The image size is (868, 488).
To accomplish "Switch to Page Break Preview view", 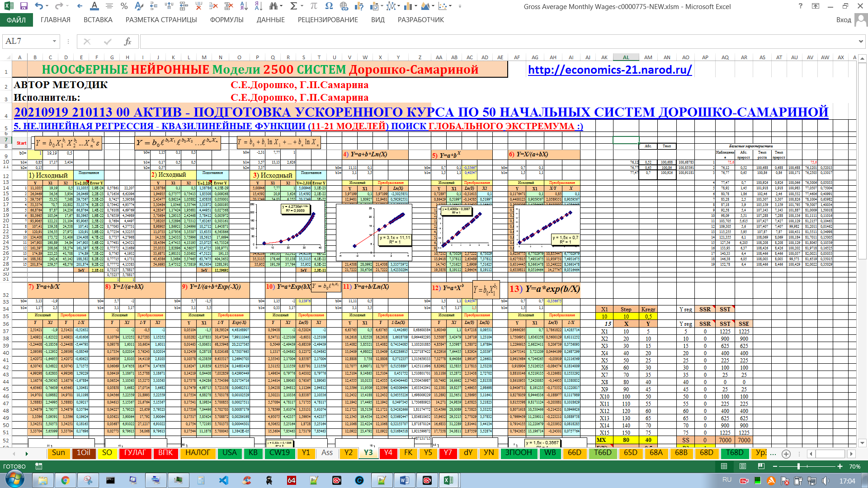I will 761,466.
